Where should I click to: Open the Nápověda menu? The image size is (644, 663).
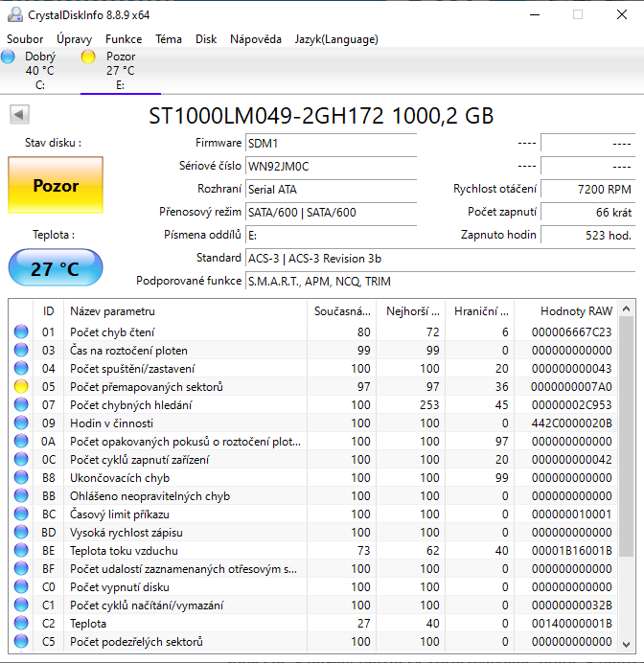pos(255,39)
